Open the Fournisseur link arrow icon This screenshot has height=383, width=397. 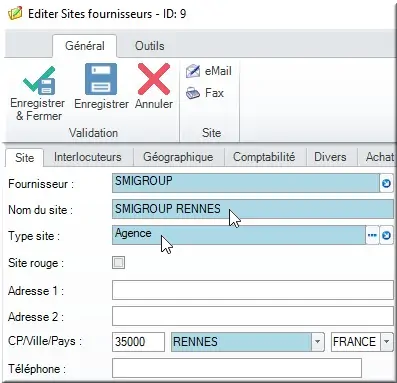386,183
